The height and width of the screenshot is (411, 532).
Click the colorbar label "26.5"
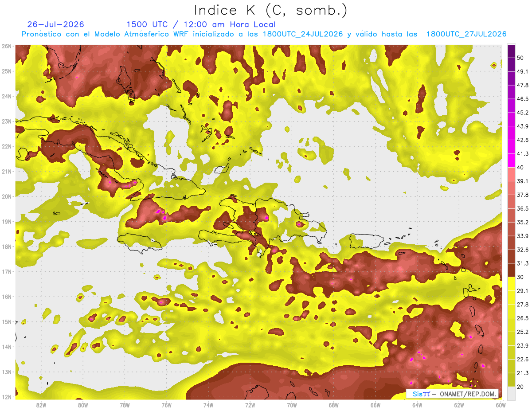tap(523, 318)
